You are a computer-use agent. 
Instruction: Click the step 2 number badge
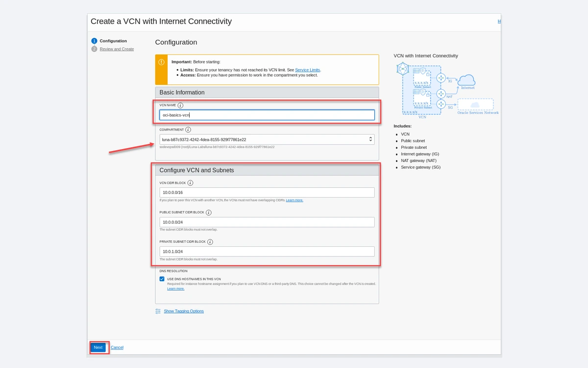point(94,49)
